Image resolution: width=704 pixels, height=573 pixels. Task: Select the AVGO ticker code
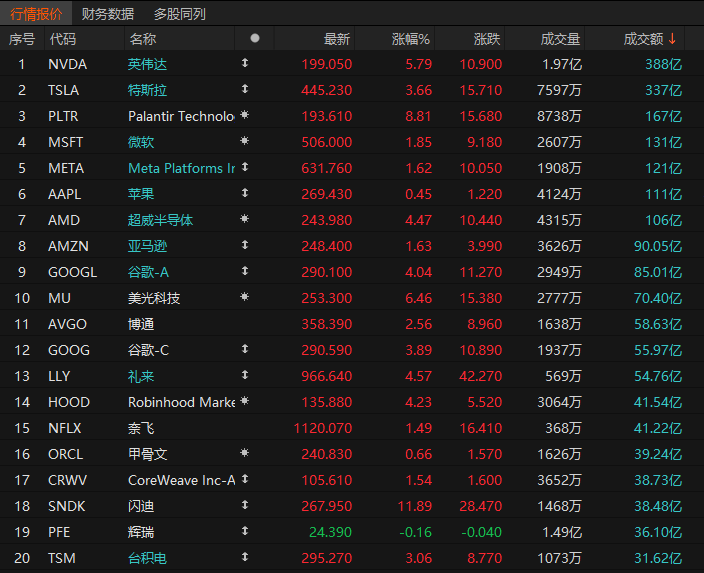pyautogui.click(x=67, y=324)
